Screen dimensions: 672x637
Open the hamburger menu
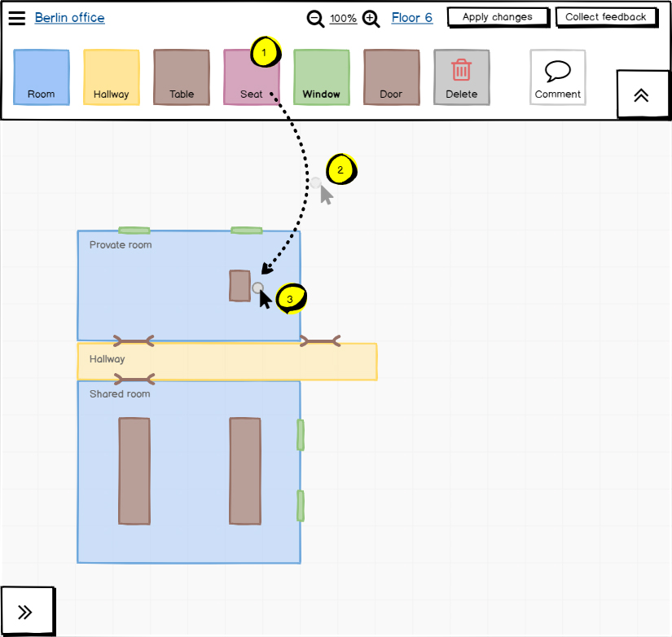tap(16, 19)
